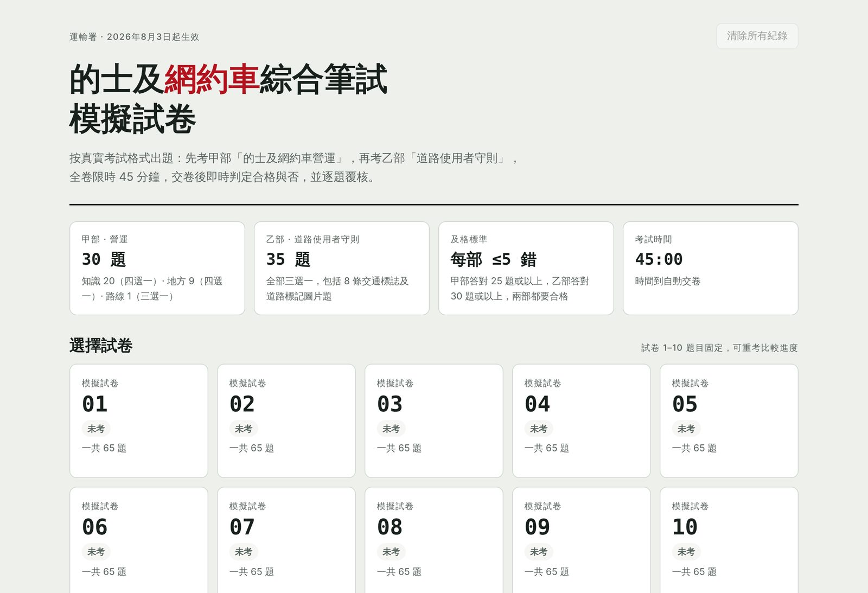The image size is (868, 593).
Task: Start mock paper 05
Action: coord(729,421)
